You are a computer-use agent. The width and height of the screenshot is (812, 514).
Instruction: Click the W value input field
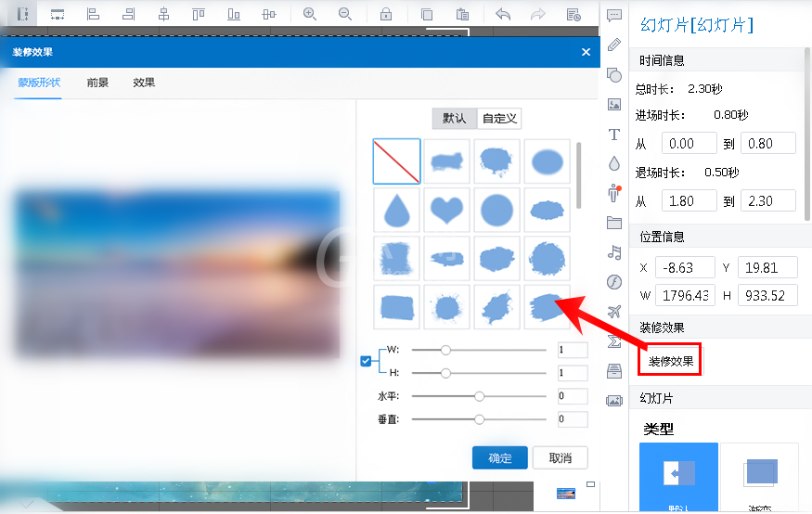click(x=573, y=351)
